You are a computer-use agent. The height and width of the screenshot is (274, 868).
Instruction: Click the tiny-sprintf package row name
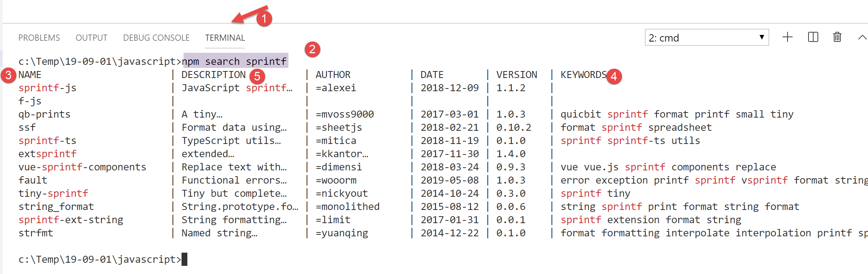[x=53, y=194]
